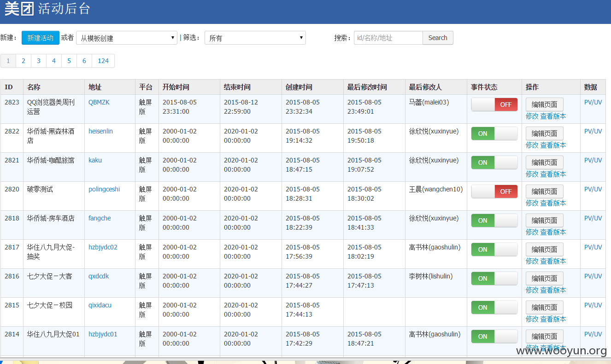Click 查看版本 link in row 2818
611x364 pixels.
[553, 232]
